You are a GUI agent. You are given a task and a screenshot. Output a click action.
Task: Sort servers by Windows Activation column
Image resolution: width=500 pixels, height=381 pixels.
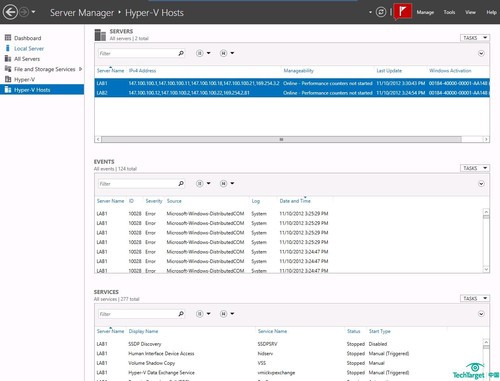click(x=450, y=71)
